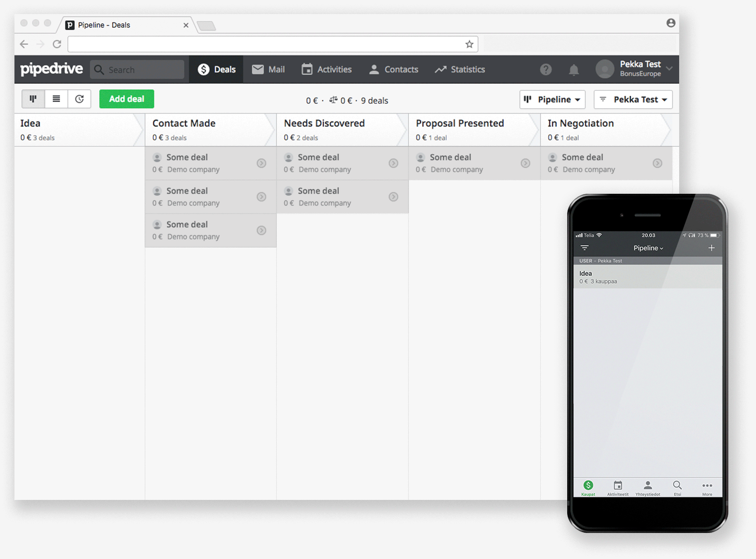The width and height of the screenshot is (756, 559).
Task: Open a new browser tab
Action: [x=206, y=26]
